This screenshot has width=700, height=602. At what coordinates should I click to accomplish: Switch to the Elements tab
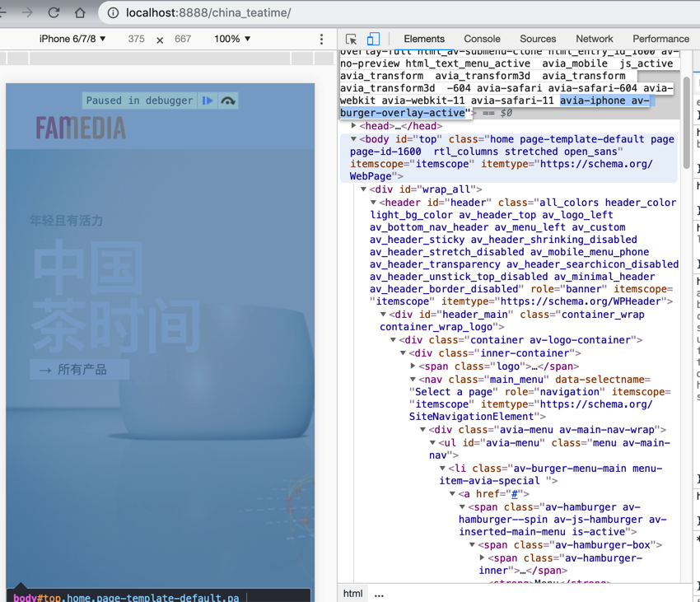point(424,39)
